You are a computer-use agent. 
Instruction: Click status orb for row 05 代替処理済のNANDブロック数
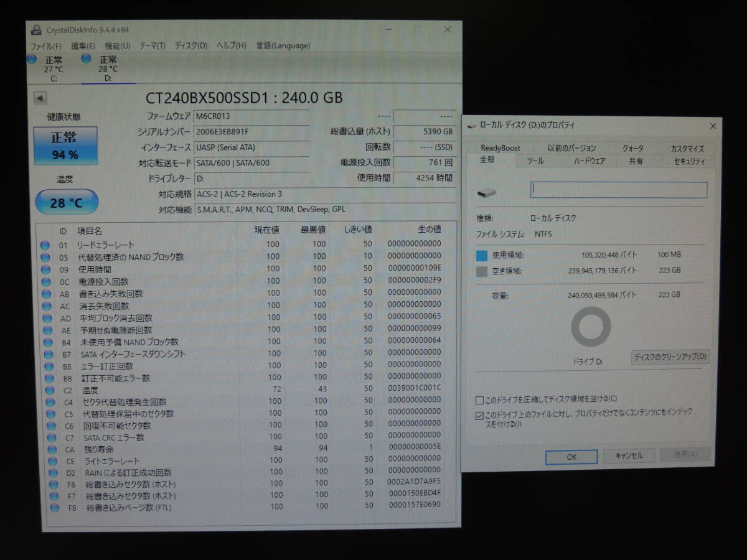[x=45, y=256]
